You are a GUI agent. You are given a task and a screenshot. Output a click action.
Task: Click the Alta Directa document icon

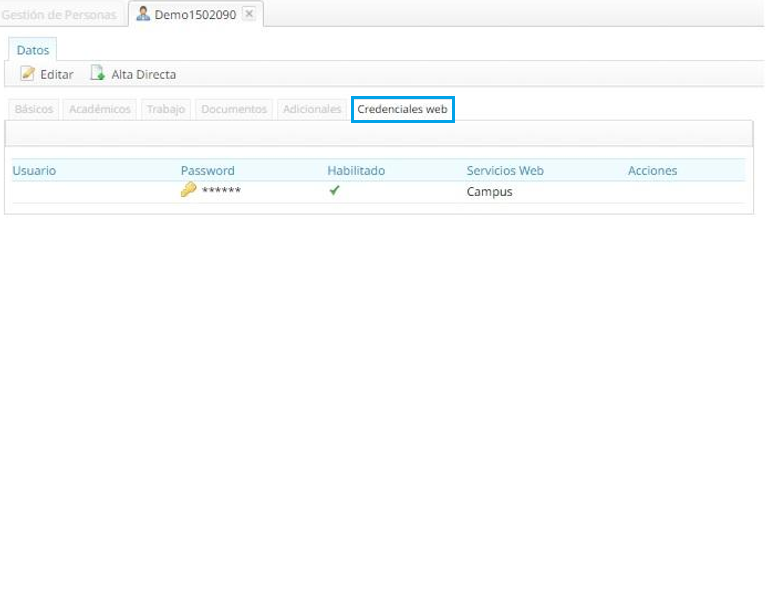[98, 73]
